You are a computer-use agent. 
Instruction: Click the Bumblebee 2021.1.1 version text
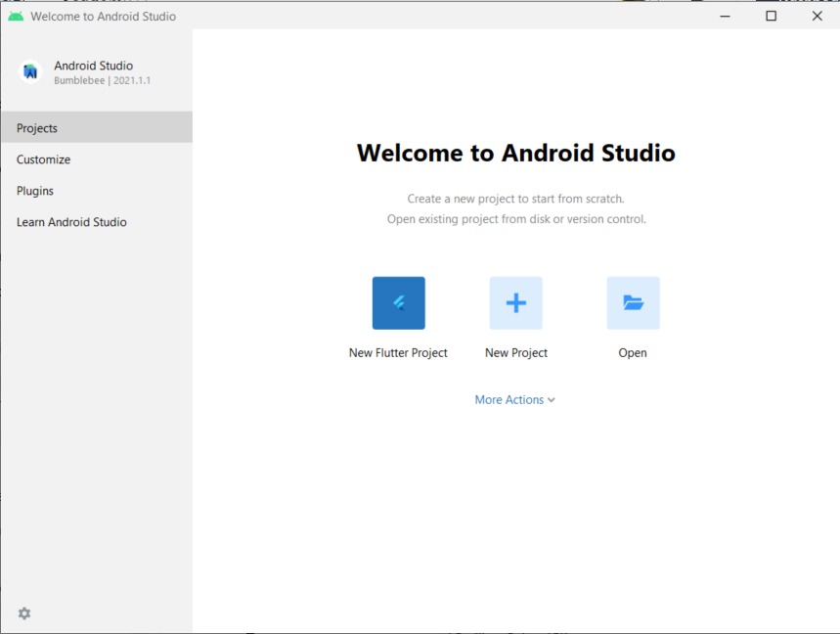click(103, 80)
